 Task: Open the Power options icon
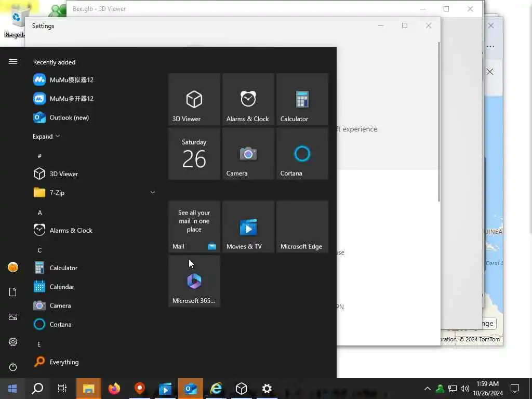coord(13,367)
